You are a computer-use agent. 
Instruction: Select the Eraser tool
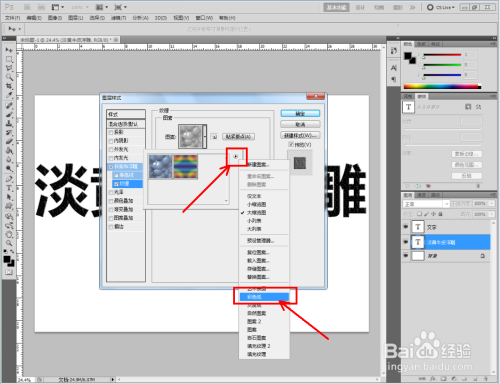(x=9, y=142)
